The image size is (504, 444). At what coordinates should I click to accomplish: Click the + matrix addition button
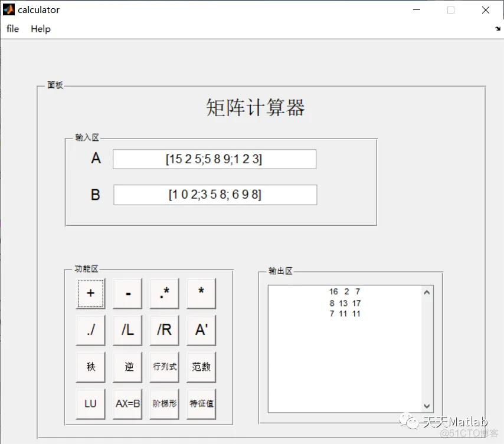90,293
